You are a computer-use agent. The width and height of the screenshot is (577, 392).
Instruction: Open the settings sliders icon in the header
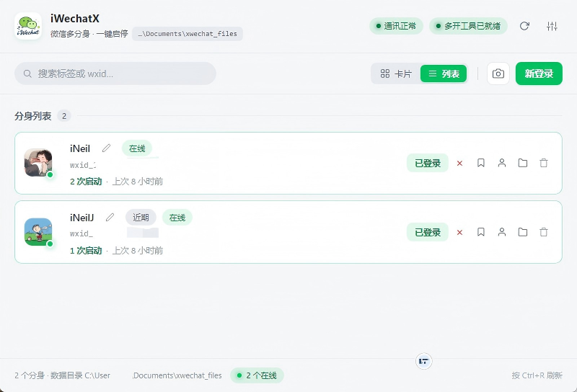click(552, 26)
